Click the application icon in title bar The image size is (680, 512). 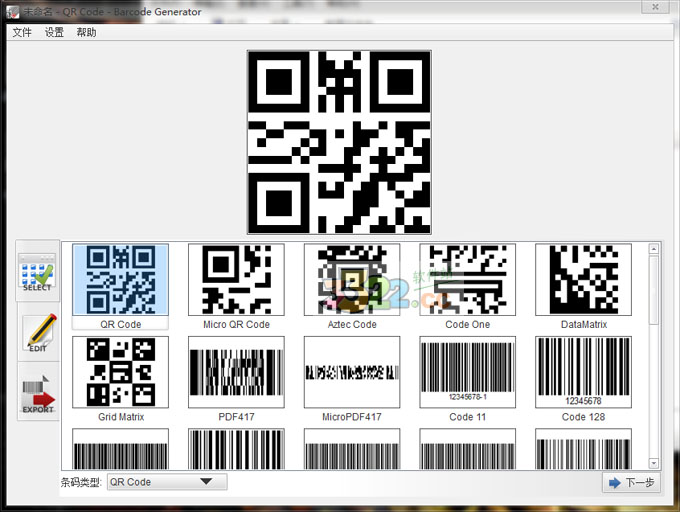[13, 12]
